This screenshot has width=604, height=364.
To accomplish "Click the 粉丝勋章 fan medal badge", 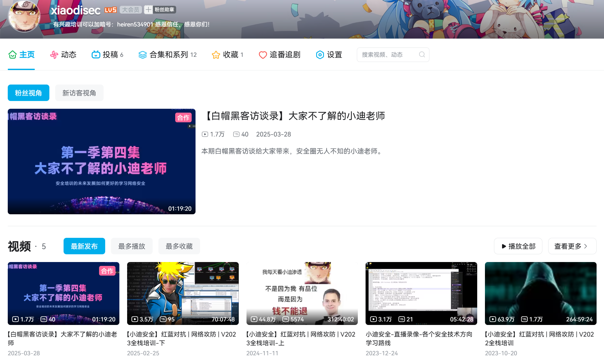I will (x=160, y=10).
